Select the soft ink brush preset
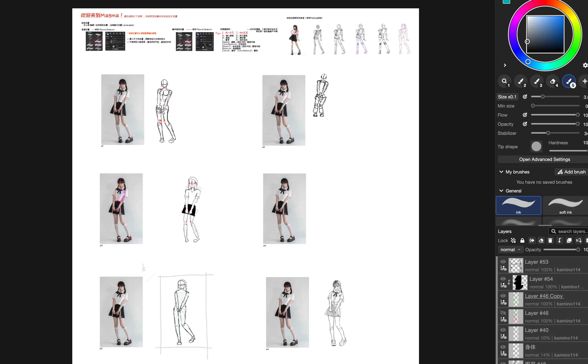Image resolution: width=588 pixels, height=364 pixels. click(565, 206)
